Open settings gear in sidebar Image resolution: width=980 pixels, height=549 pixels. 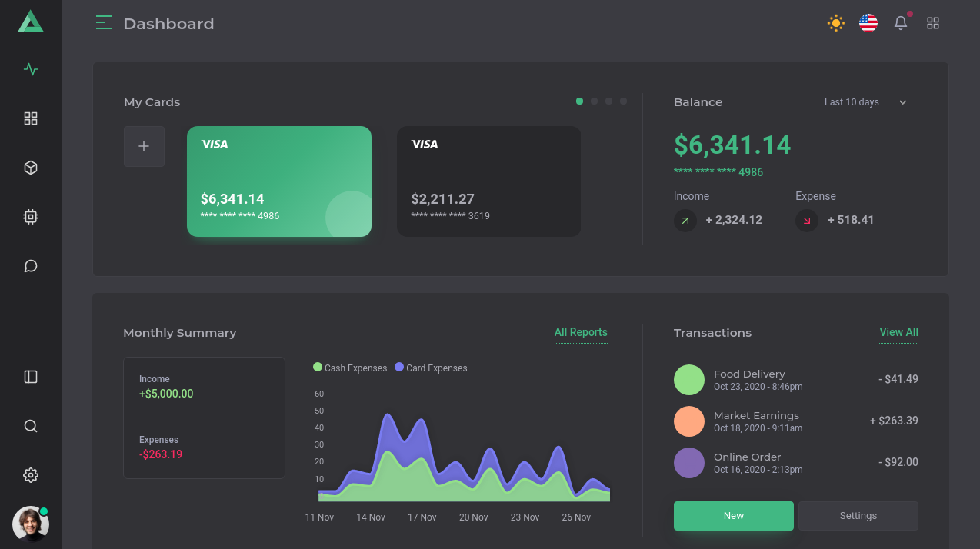pos(31,475)
